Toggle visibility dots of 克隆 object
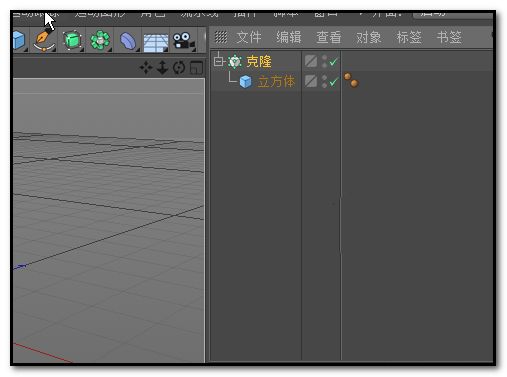Image resolution: width=507 pixels, height=377 pixels. pyautogui.click(x=325, y=61)
